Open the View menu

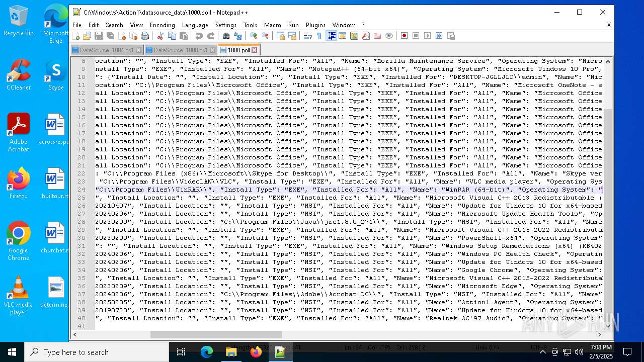point(136,25)
